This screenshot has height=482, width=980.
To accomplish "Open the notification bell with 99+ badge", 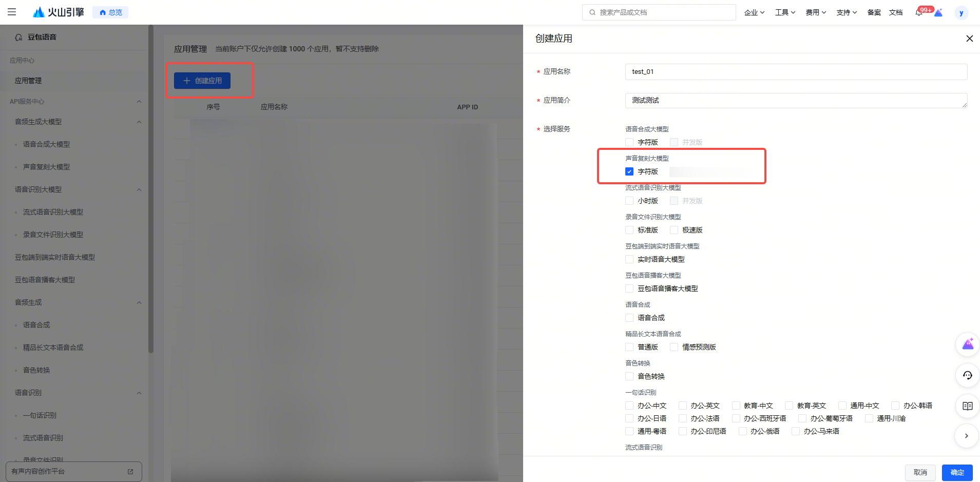I will click(919, 12).
